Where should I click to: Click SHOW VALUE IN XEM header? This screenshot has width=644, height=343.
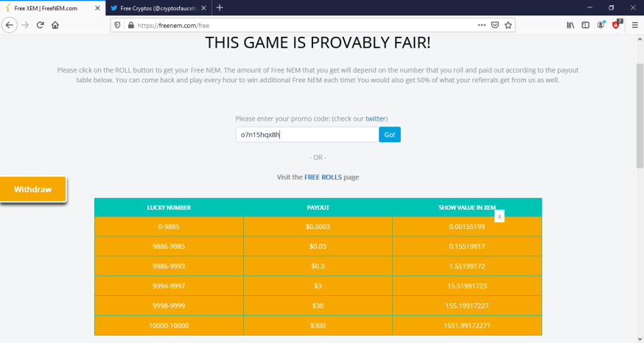tap(467, 208)
